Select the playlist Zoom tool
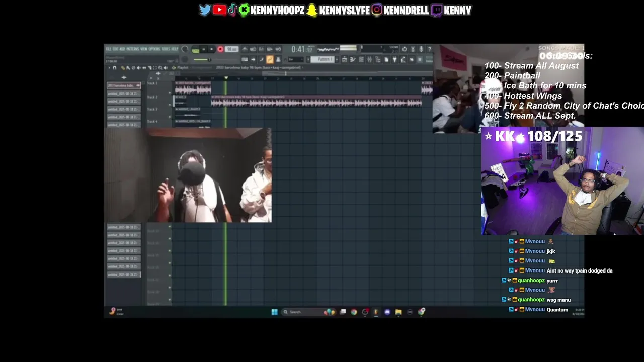644x362 pixels. 160,68
